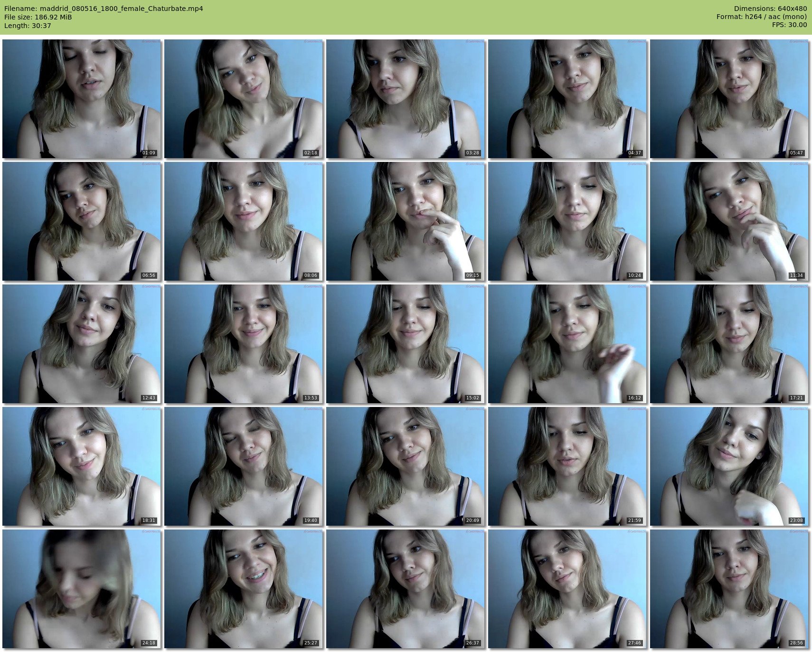
Task: Select the 05:47 video frame
Action: coord(729,99)
